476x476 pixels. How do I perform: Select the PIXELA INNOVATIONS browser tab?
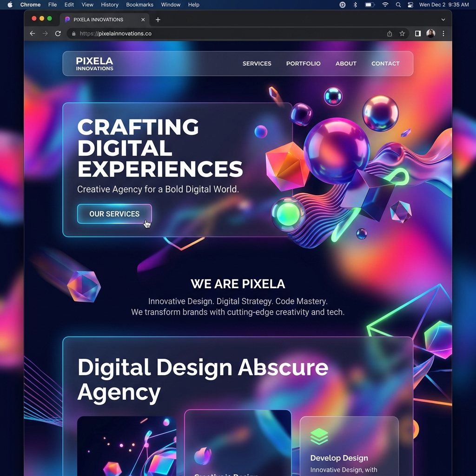pos(105,20)
